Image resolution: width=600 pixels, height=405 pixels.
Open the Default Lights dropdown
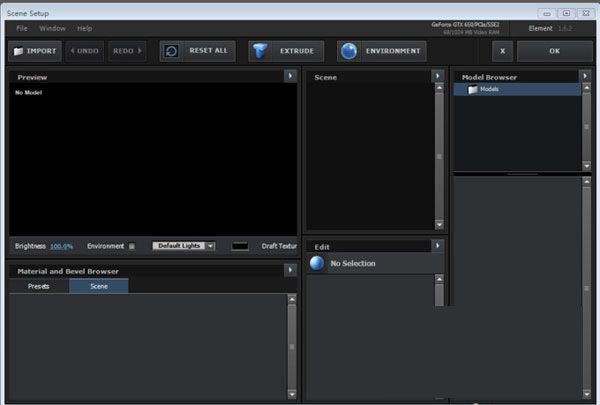(x=184, y=246)
